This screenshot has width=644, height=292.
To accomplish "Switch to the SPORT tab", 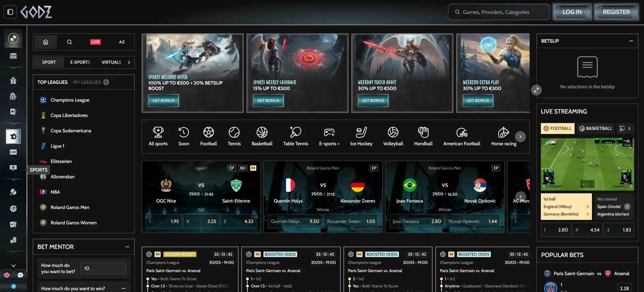I will tap(49, 62).
